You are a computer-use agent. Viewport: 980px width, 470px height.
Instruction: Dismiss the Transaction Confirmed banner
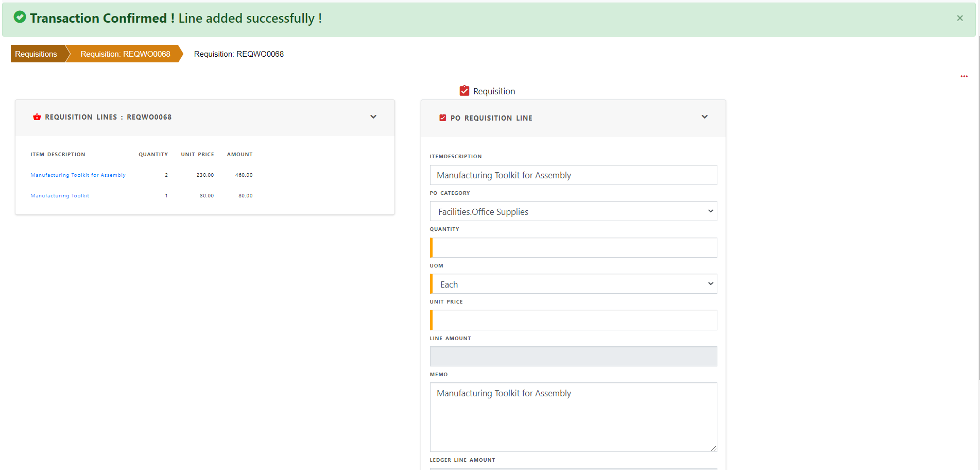[960, 18]
